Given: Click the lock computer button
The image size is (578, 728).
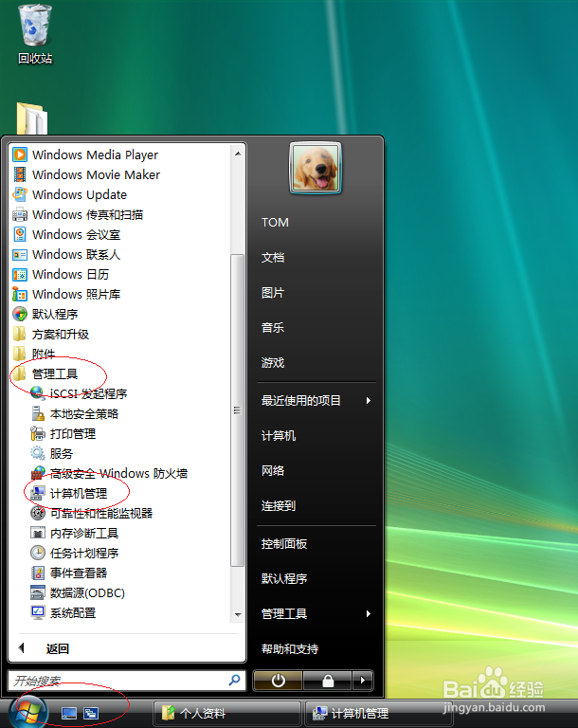Looking at the screenshot, I should [328, 681].
